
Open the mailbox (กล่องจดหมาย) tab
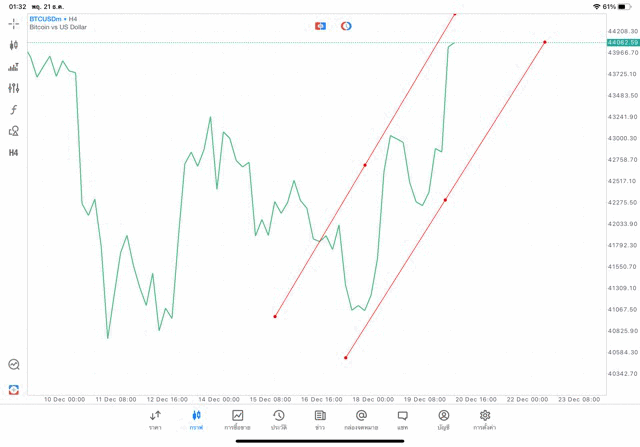[x=361, y=419]
